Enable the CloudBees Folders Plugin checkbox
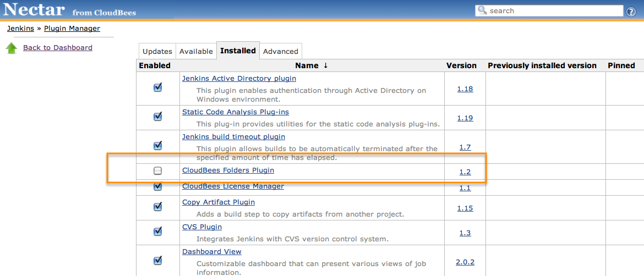Image resolution: width=644 pixels, height=276 pixels. point(158,171)
